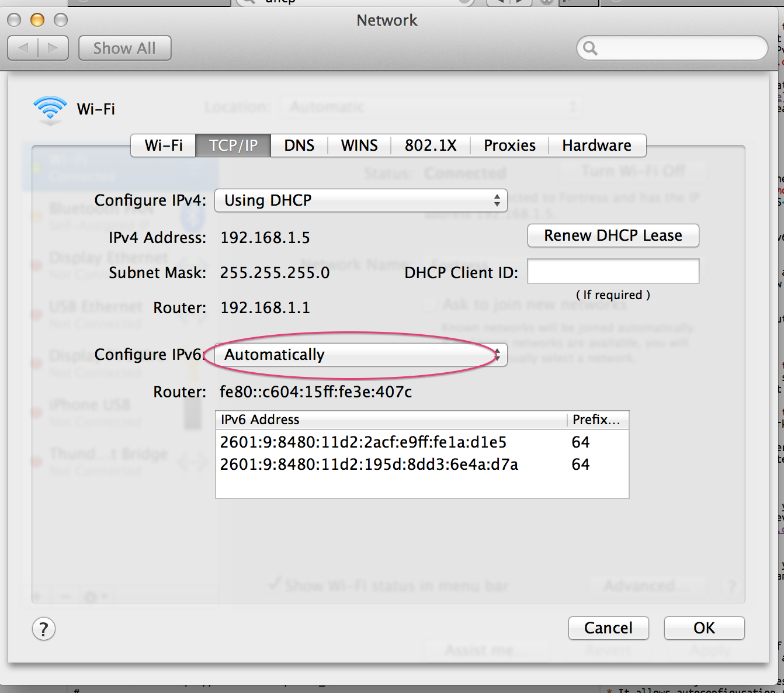Image resolution: width=784 pixels, height=693 pixels.
Task: Select the IPv6 address ending in d1e5
Action: click(x=363, y=442)
